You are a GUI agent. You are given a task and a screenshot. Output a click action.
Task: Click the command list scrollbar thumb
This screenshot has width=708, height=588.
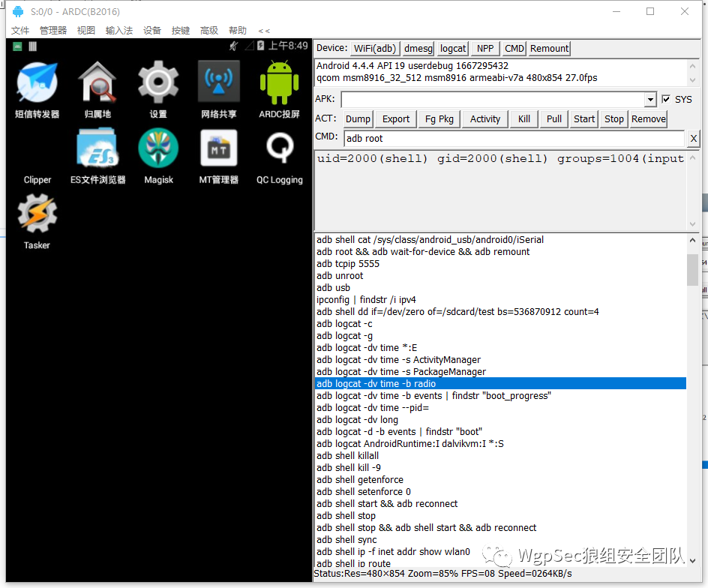point(692,269)
